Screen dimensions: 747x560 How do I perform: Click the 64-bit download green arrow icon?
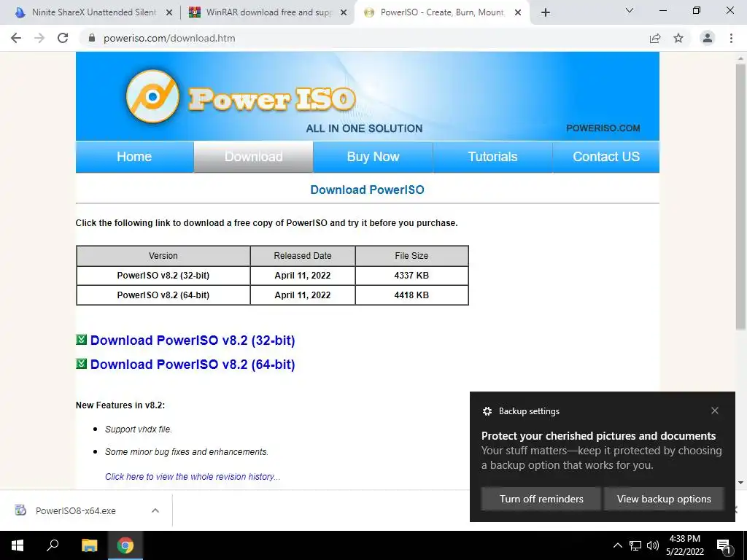(82, 364)
